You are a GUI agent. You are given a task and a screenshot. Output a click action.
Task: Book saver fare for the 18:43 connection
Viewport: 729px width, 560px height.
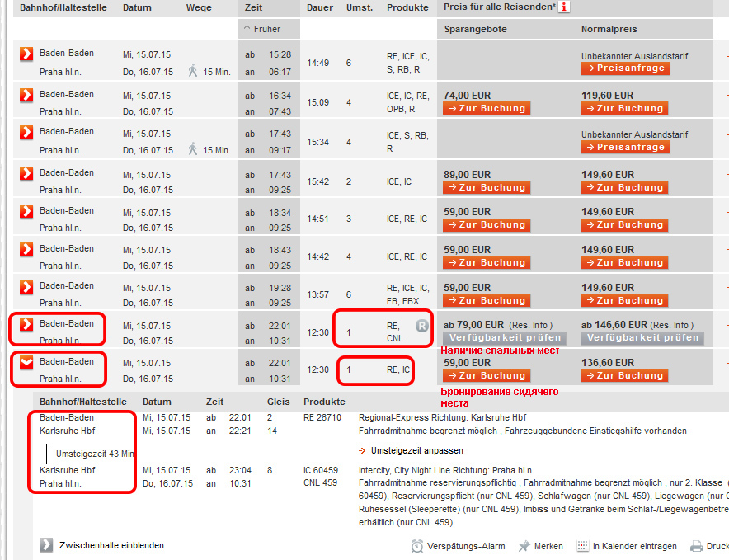(x=487, y=263)
